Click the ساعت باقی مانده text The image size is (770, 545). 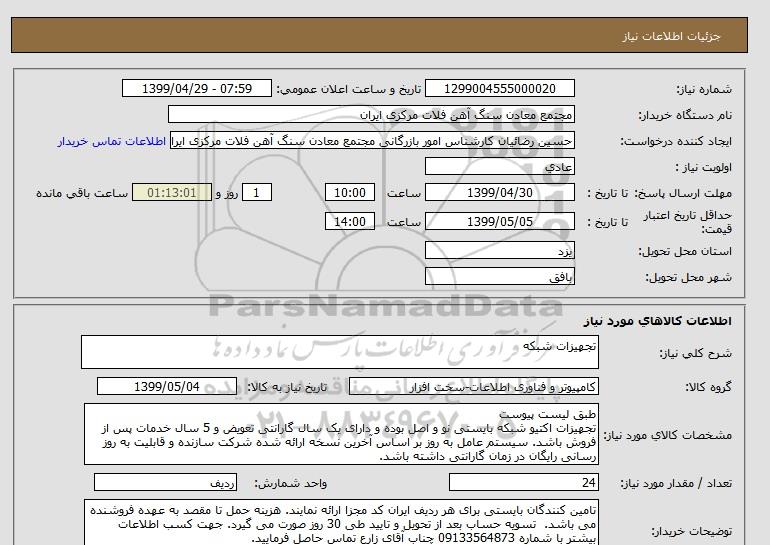coord(82,193)
